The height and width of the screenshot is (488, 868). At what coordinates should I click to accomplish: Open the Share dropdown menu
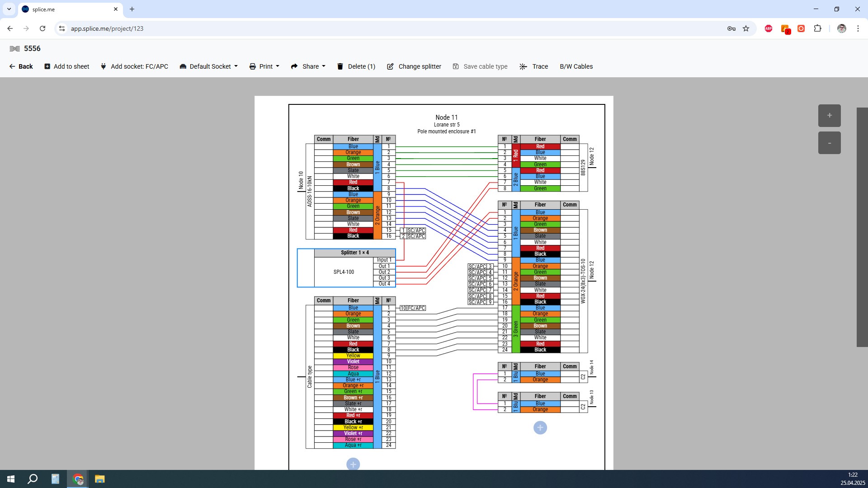[308, 66]
